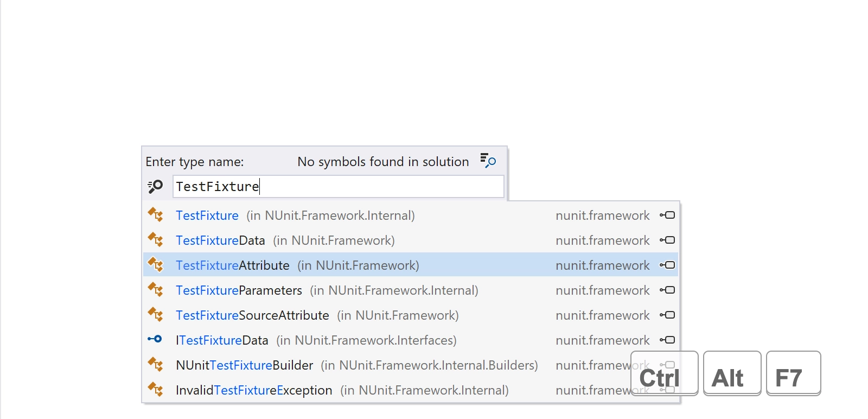Toggle the search scope filter icon
This screenshot has width=868, height=419.
click(x=488, y=161)
